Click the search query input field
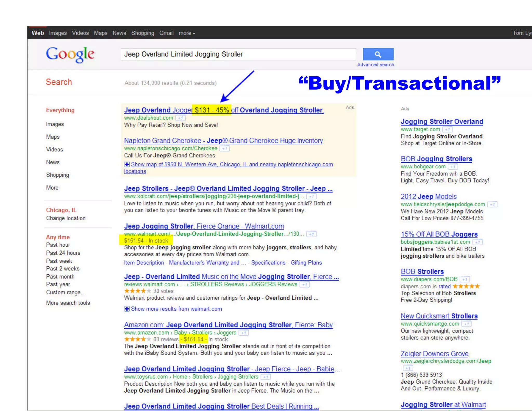Screen dimensions: 532x411 tap(238, 54)
